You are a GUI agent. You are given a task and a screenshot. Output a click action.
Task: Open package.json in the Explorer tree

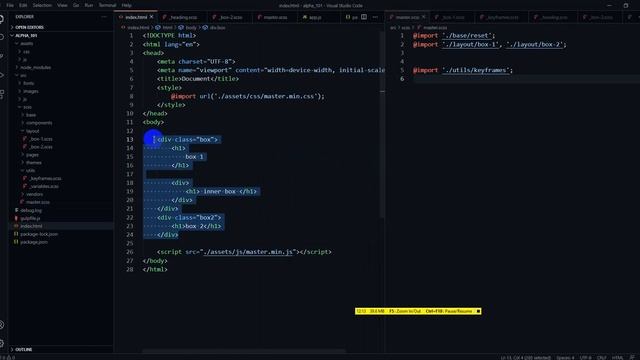pyautogui.click(x=33, y=242)
